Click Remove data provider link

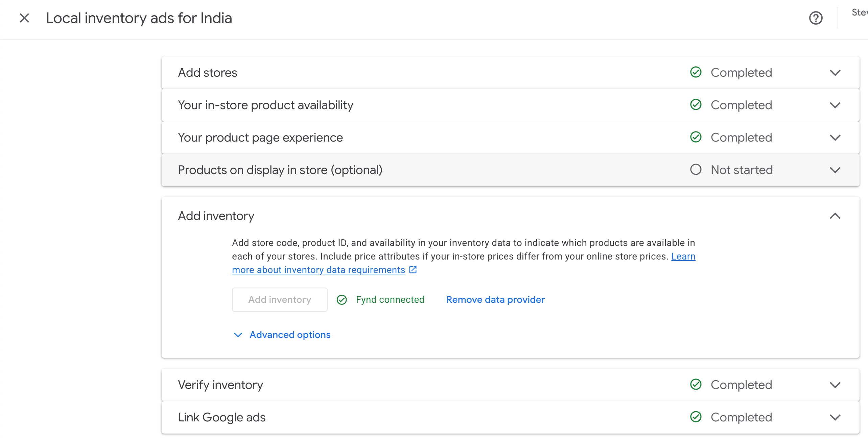pos(495,300)
